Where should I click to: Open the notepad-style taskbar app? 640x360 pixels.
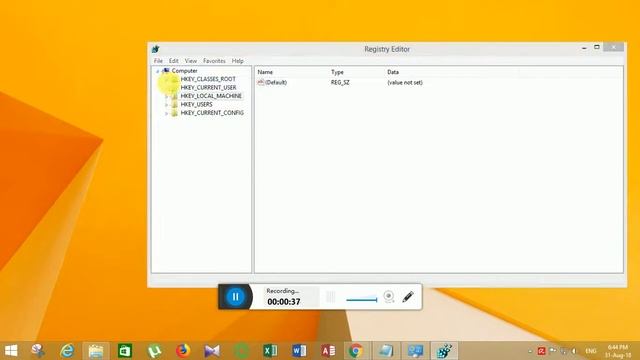386,351
